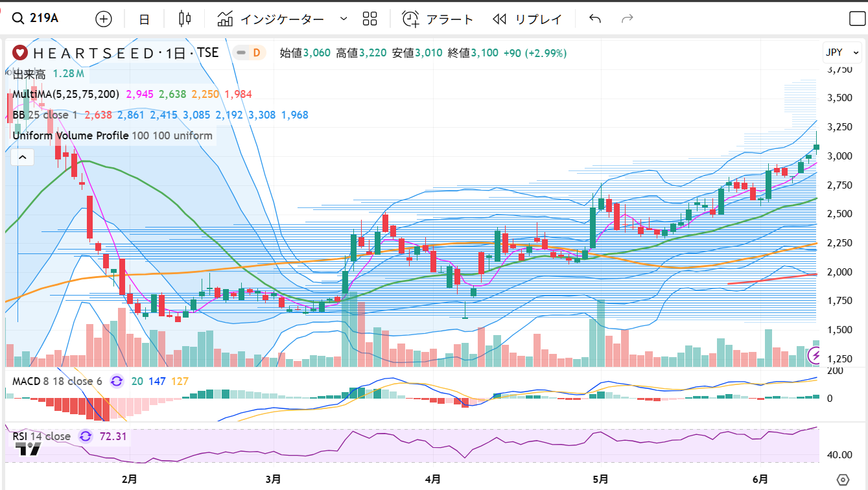This screenshot has width=868, height=490.
Task: Undo the last chart action
Action: [595, 19]
